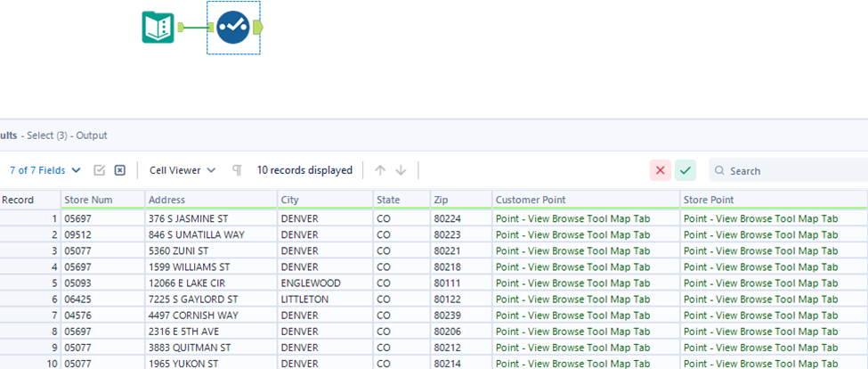The height and width of the screenshot is (369, 868).
Task: Select Zip 80223 cell
Action: coord(462,235)
